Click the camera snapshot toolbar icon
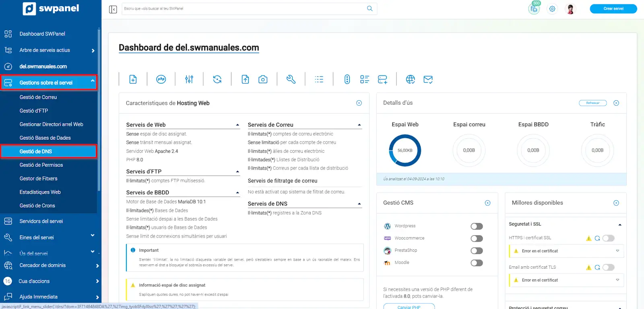 (263, 79)
